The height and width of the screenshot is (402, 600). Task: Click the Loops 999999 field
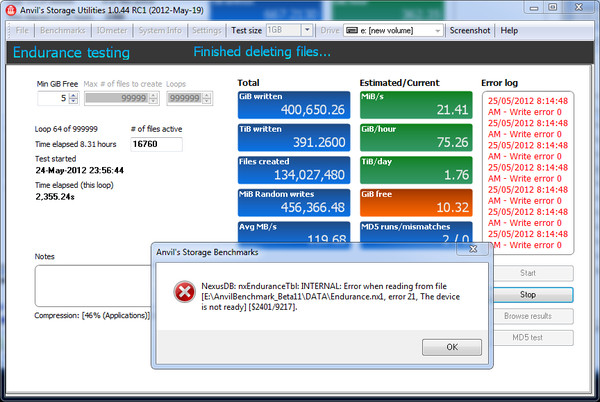point(185,98)
